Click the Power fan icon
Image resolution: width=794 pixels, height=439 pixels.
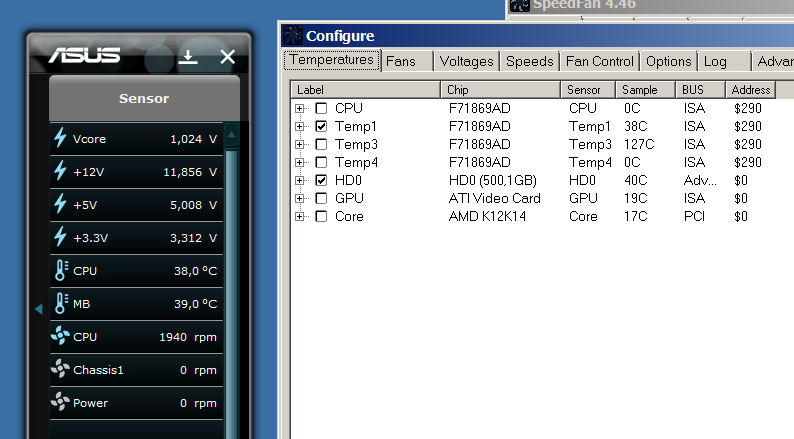pyautogui.click(x=60, y=402)
